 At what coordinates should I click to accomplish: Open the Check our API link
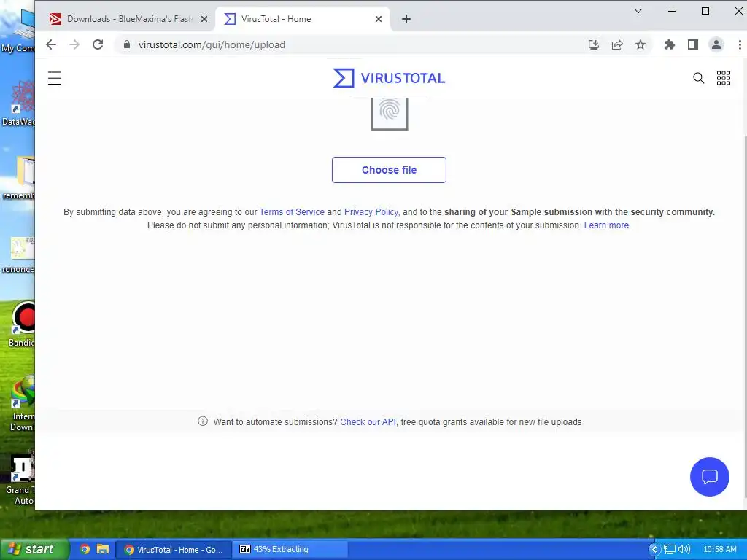pyautogui.click(x=368, y=422)
